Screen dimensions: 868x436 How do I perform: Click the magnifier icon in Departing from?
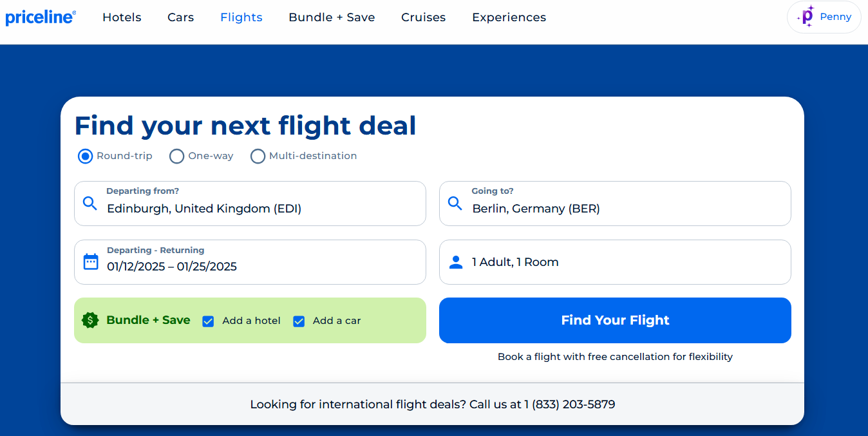90,204
